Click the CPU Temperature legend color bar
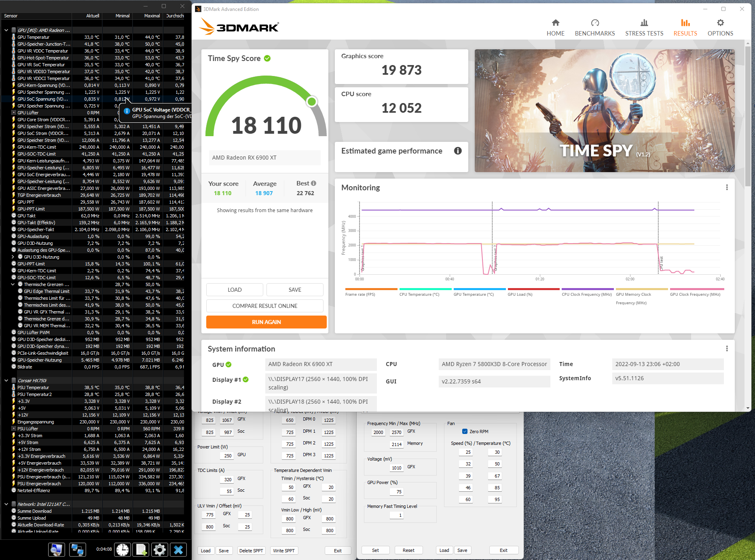This screenshot has height=560, width=755. click(x=425, y=289)
